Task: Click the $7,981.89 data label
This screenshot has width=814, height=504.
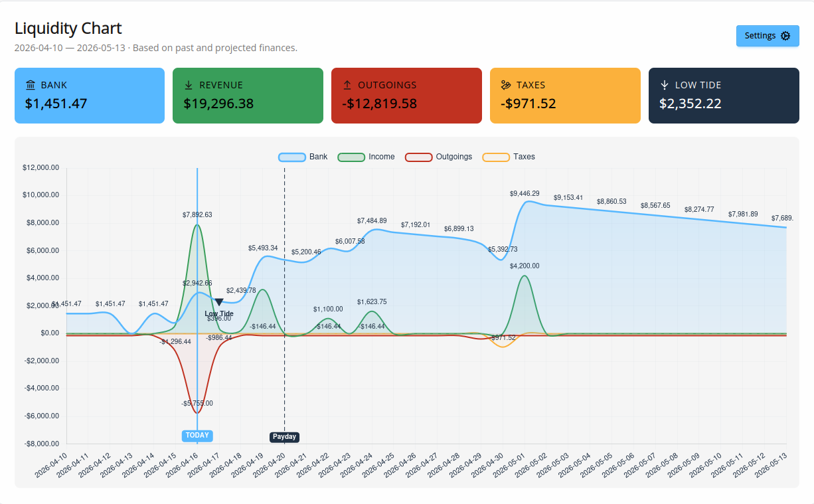Action: click(x=743, y=214)
